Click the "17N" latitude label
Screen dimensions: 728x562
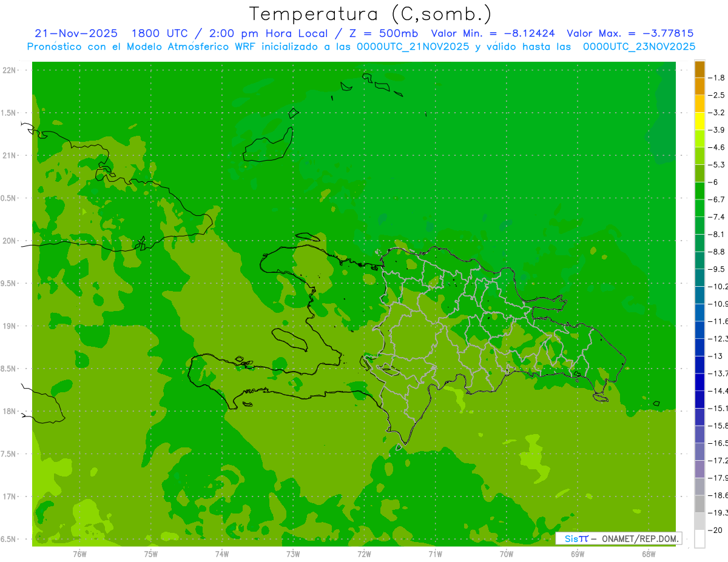pyautogui.click(x=9, y=497)
